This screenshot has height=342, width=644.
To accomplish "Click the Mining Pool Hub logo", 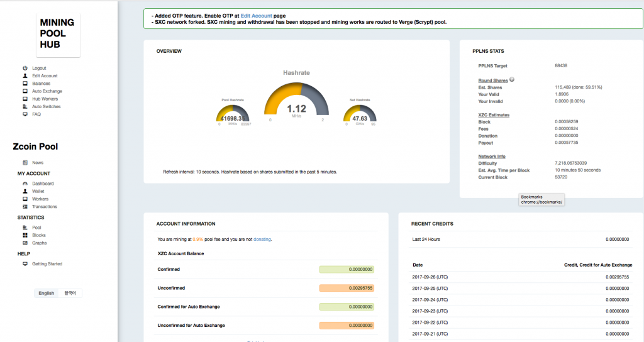I will point(58,35).
